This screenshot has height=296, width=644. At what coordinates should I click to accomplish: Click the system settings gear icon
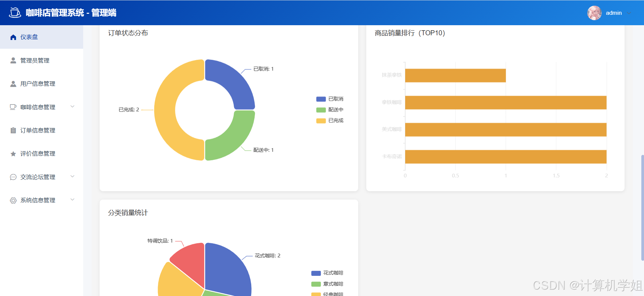point(13,200)
